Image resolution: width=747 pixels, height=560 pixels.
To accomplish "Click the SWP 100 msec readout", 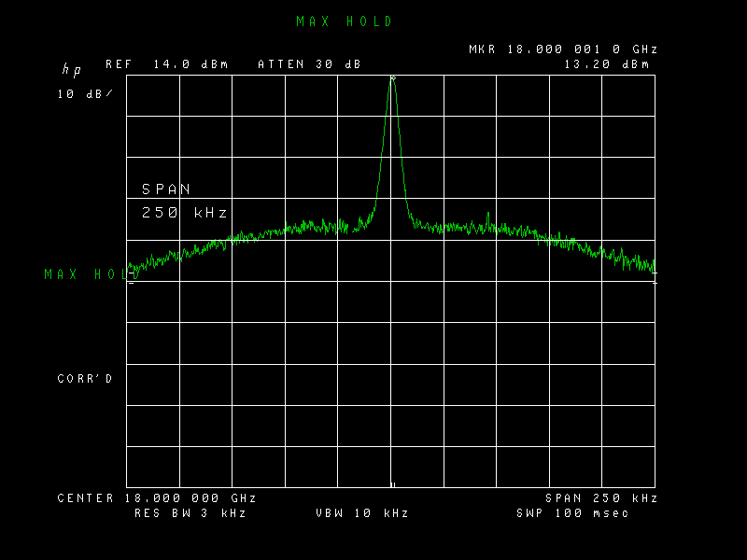I will (x=572, y=512).
